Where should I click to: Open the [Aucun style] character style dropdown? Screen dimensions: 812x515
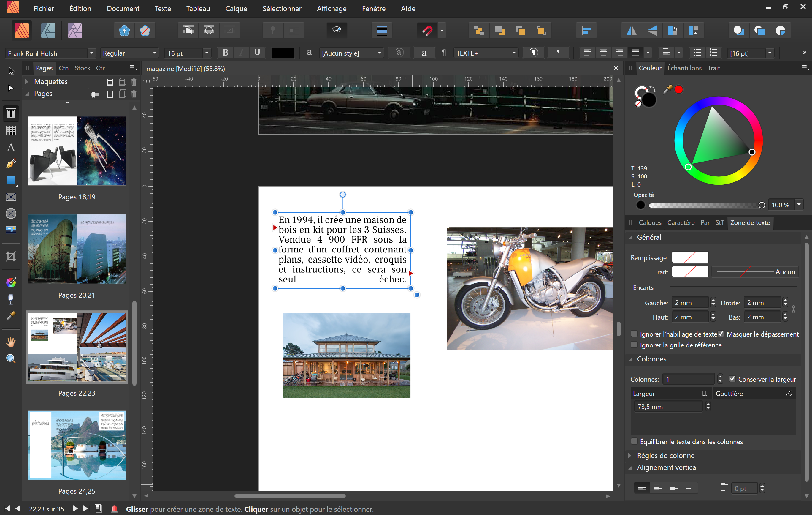pyautogui.click(x=379, y=53)
